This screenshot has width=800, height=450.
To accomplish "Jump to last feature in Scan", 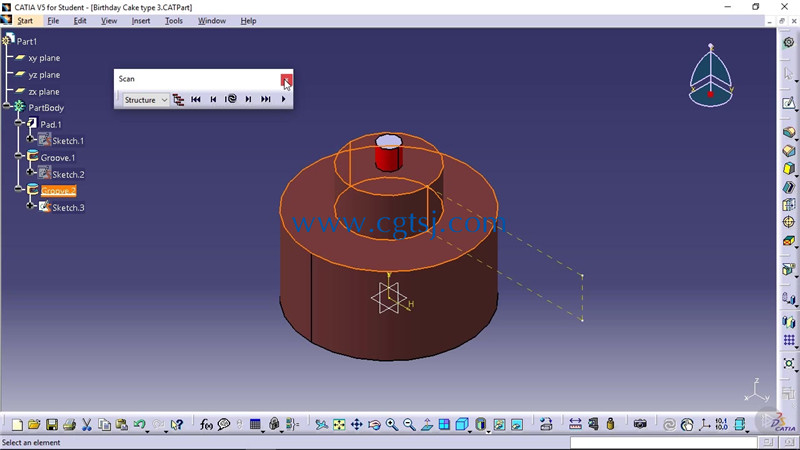I will 266,99.
